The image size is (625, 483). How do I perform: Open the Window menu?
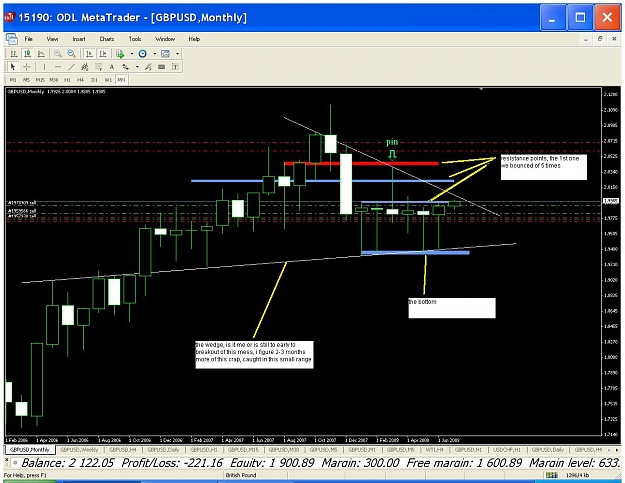(165, 39)
